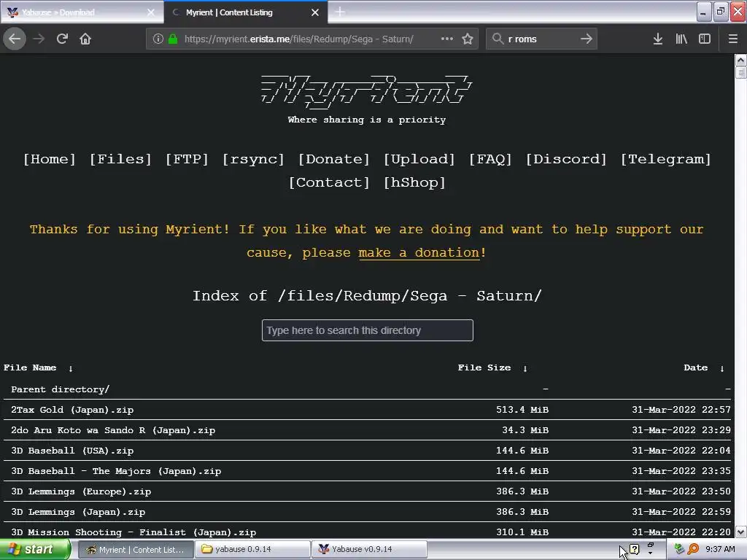
Task: Download 2do Aru Koto wa Sando R (Japan).zip
Action: pyautogui.click(x=113, y=430)
